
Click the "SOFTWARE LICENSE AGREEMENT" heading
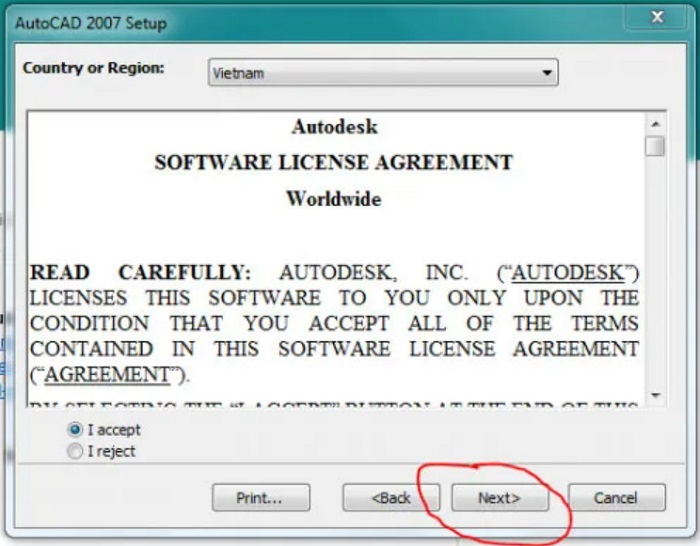coord(333,163)
